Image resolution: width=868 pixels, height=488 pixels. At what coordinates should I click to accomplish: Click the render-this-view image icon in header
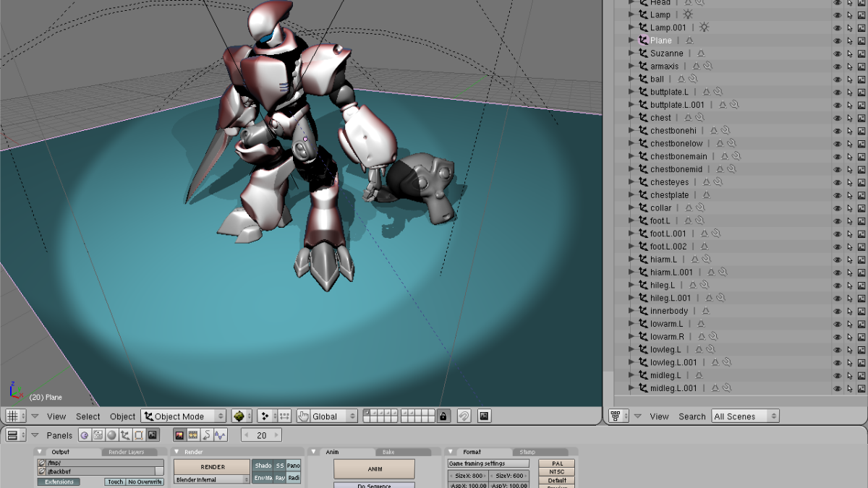click(484, 416)
